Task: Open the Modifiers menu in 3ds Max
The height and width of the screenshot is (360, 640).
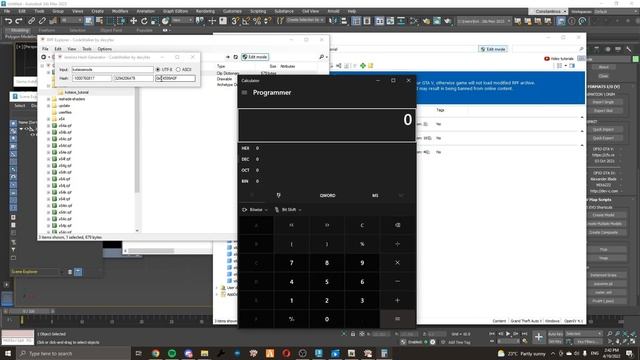Action: (x=120, y=11)
